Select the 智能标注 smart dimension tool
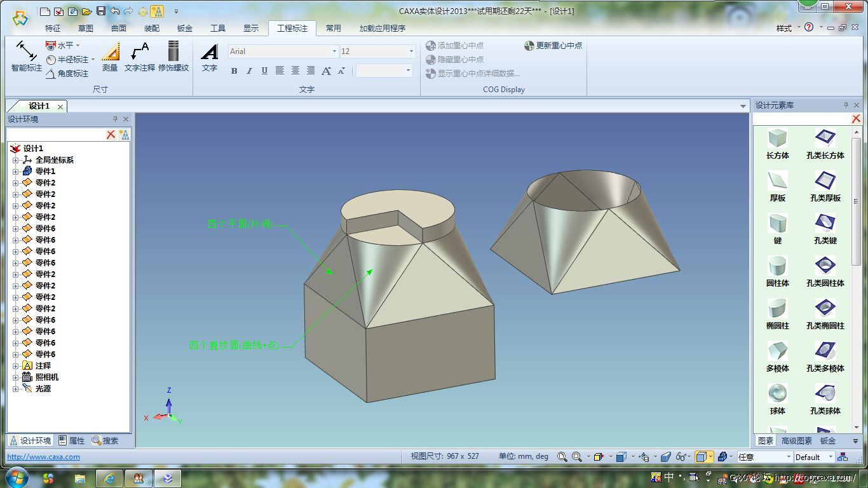Viewport: 868px width, 488px height. click(x=26, y=55)
